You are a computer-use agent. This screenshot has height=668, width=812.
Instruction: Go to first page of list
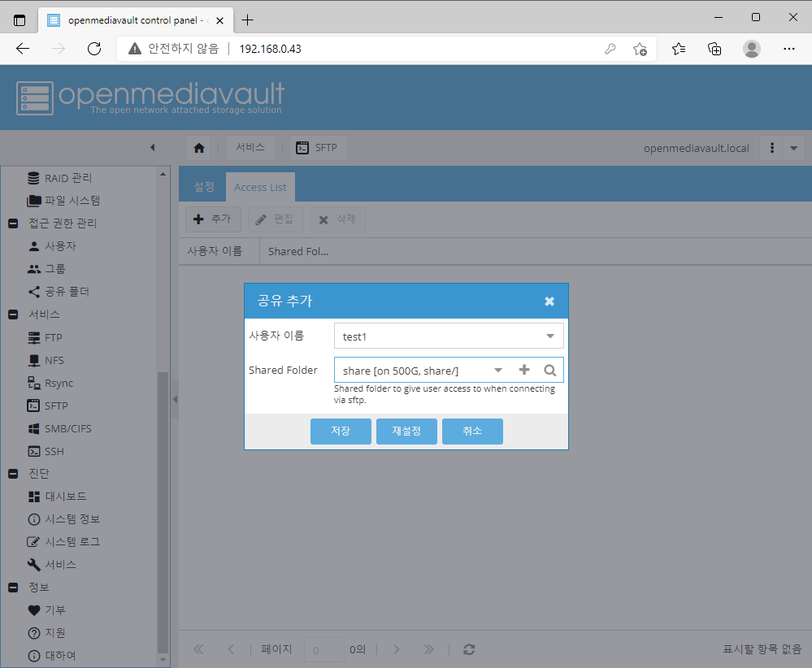click(x=198, y=649)
